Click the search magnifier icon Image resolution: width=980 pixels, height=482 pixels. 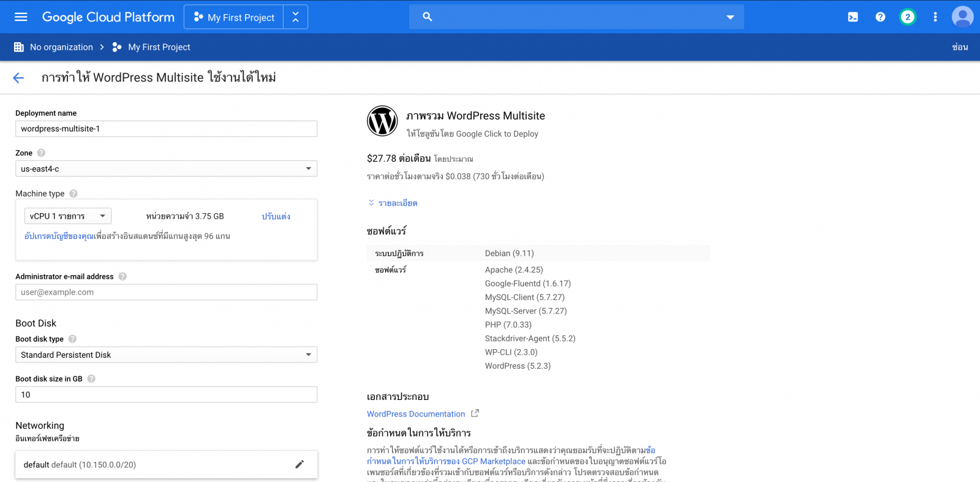(x=428, y=17)
